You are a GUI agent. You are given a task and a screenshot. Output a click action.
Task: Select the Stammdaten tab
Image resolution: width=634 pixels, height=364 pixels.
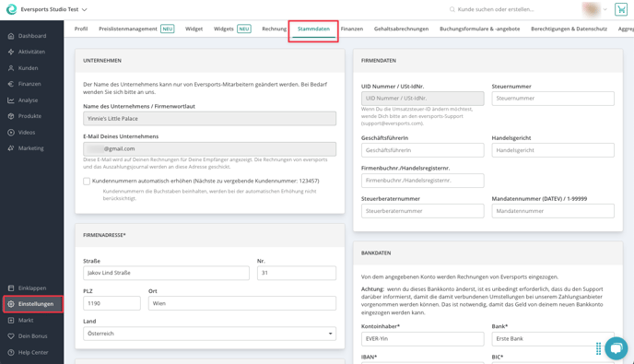pyautogui.click(x=313, y=29)
